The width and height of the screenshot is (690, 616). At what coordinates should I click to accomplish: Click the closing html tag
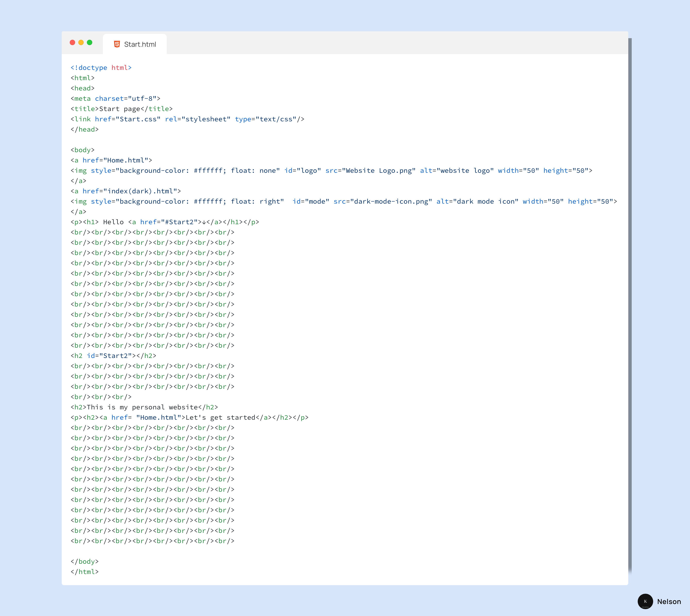click(85, 572)
